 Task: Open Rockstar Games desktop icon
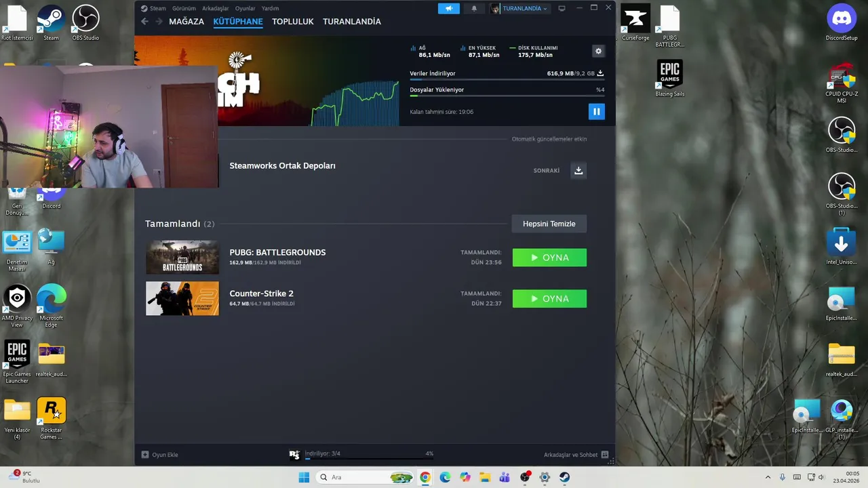pyautogui.click(x=51, y=418)
